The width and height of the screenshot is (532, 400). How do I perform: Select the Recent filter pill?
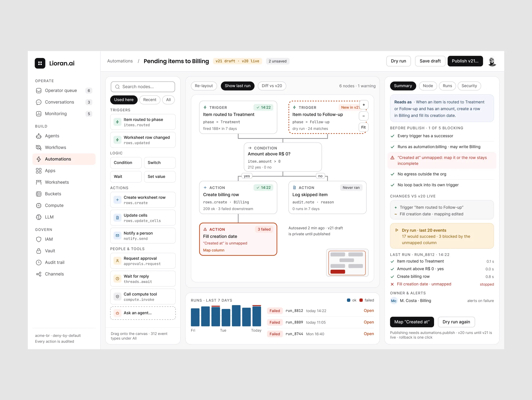(150, 100)
